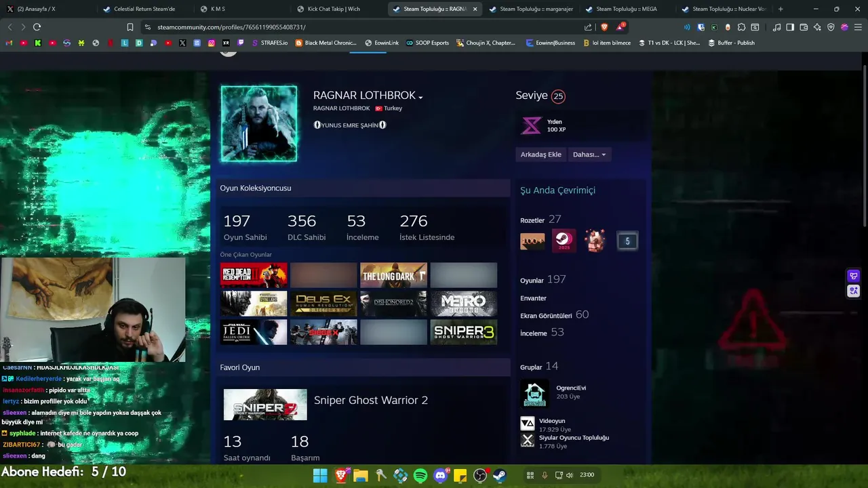Switch to Kick Chat Takip tab
Viewport: 868px width, 488px height.
coord(338,9)
